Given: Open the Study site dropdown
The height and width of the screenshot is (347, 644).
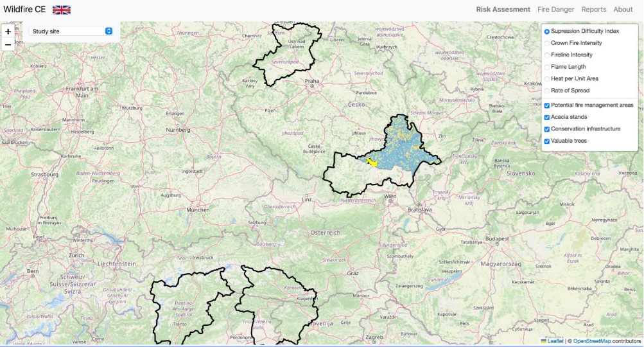Looking at the screenshot, I should click(72, 31).
